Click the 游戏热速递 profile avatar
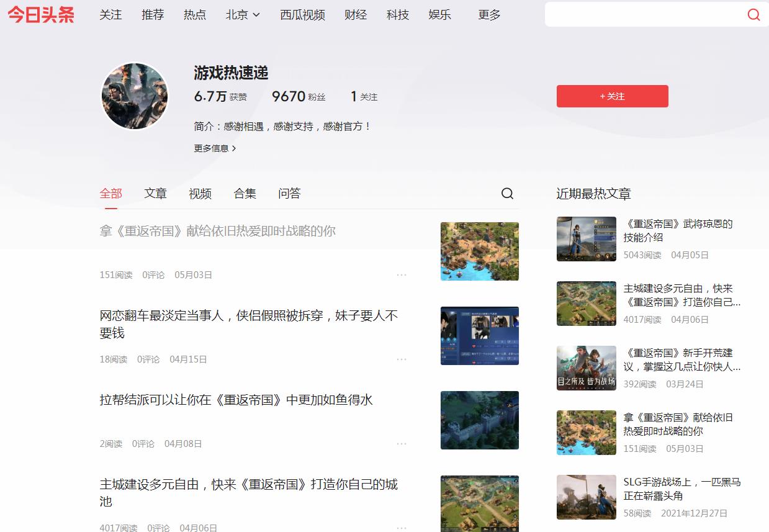This screenshot has width=769, height=532. click(135, 96)
